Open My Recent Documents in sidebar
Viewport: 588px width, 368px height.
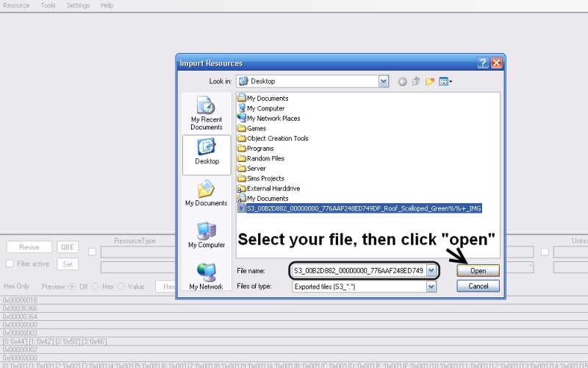[x=206, y=113]
